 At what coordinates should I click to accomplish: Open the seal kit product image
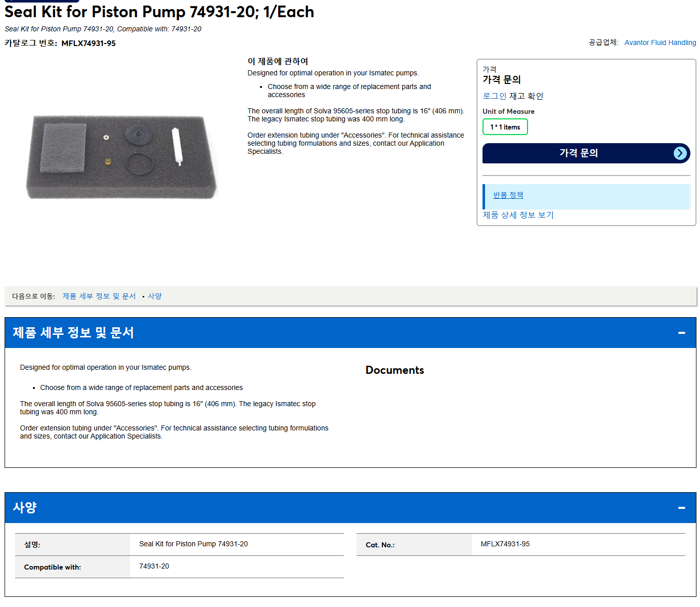click(122, 157)
